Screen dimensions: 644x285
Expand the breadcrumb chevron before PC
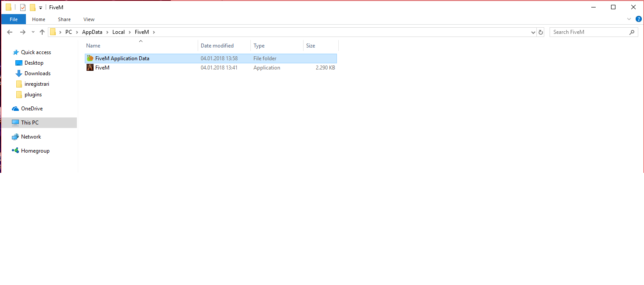[x=60, y=32]
